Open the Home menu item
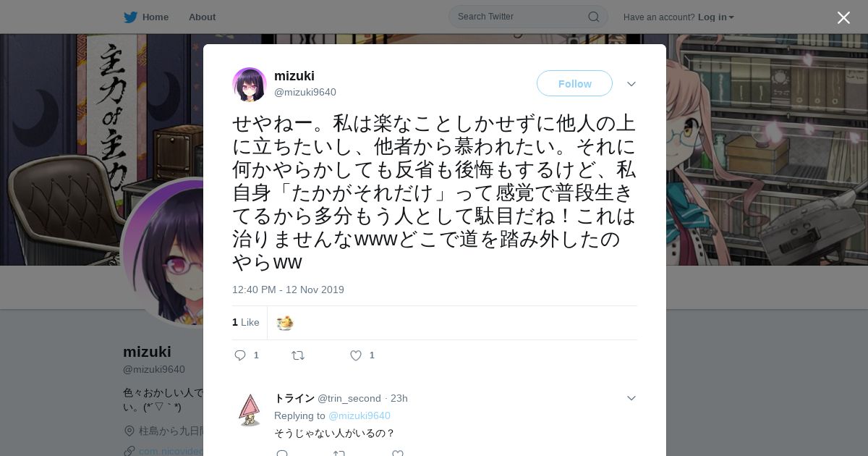This screenshot has height=456, width=868. pos(155,17)
